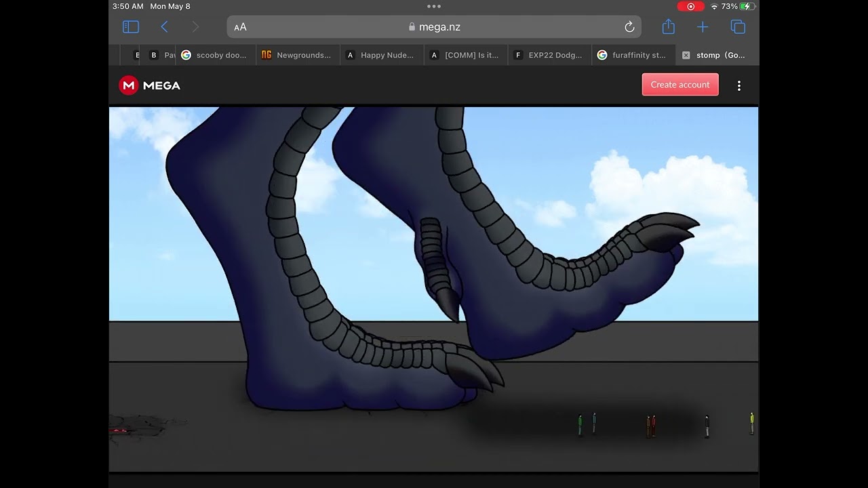Tap the screen recording indicator
The height and width of the screenshot is (488, 868).
[x=690, y=6]
